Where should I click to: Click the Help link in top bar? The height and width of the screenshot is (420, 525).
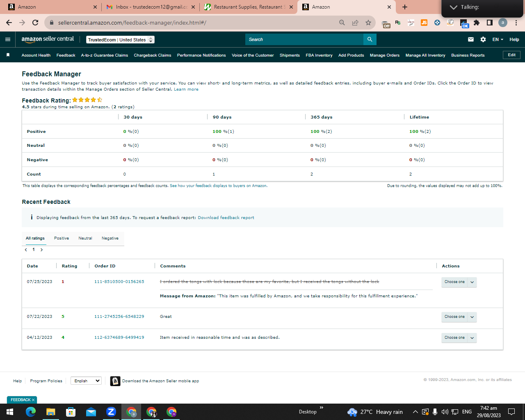coord(514,39)
